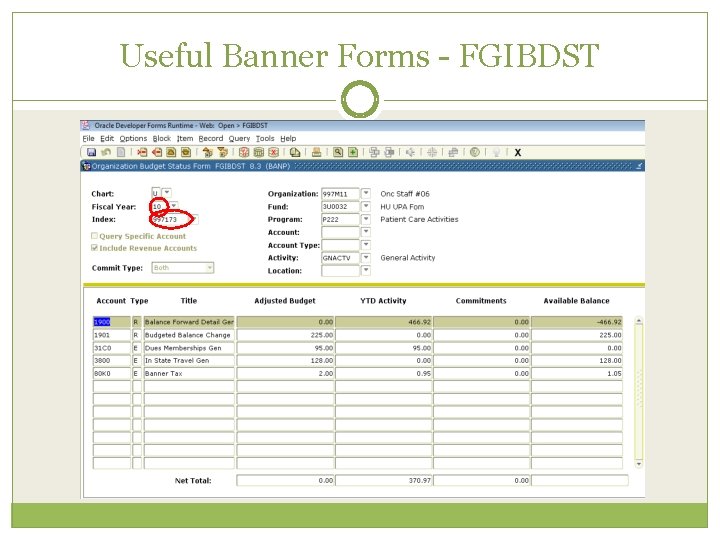Open the Item menu
Screen dimensions: 720x540
pyautogui.click(x=185, y=138)
